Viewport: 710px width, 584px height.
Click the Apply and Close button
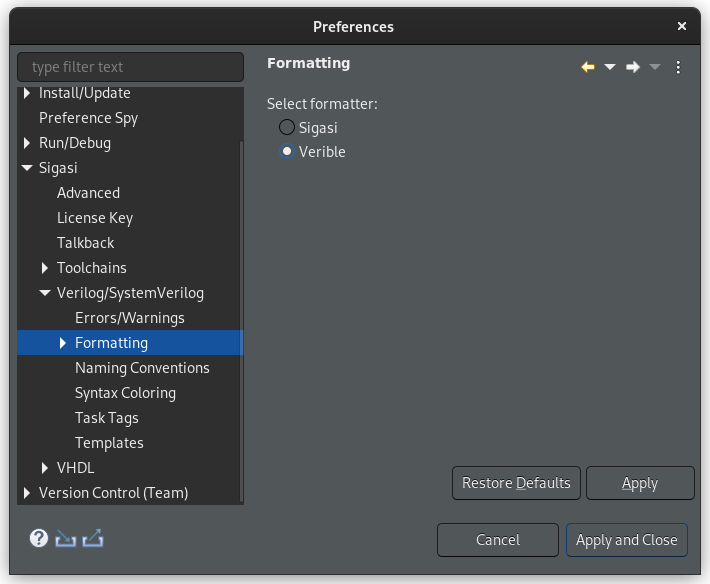tap(627, 540)
